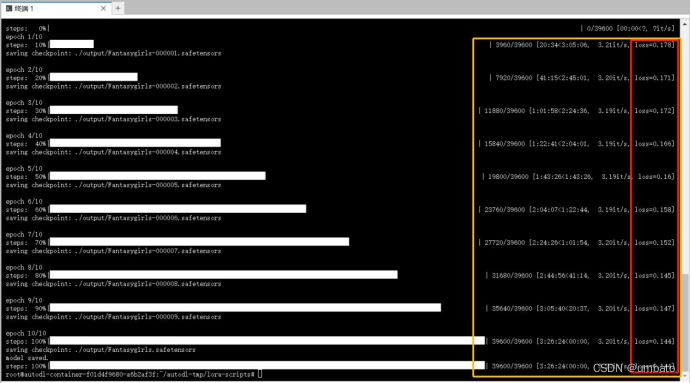The image size is (691, 383).
Task: Click the Fantasygirls-000001.safetensors checkpoint line
Action: (x=113, y=53)
